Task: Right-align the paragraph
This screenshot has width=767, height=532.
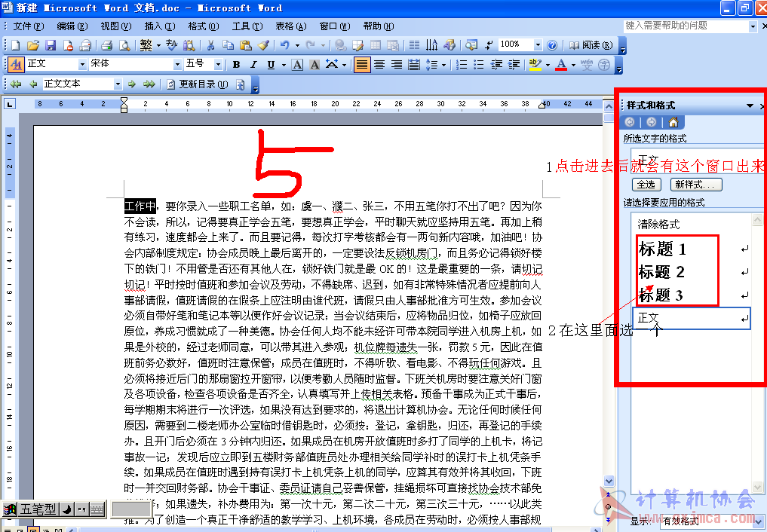Action: [x=397, y=65]
